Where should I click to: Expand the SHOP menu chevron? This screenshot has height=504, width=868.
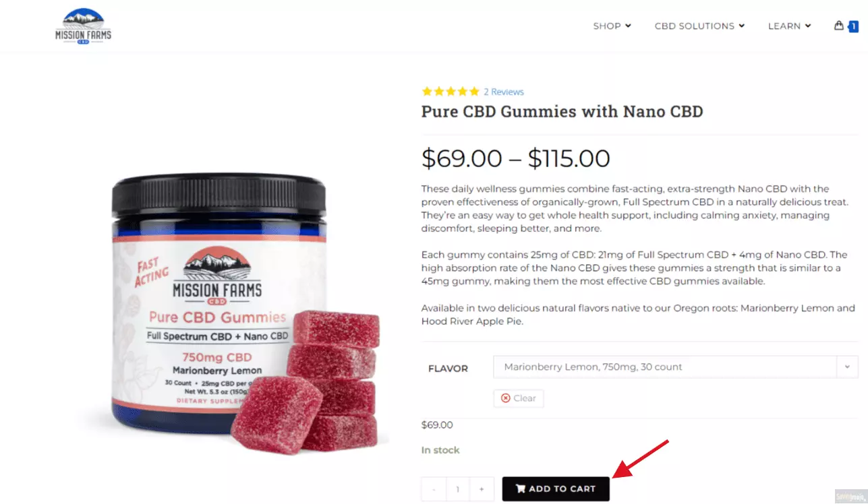click(628, 26)
